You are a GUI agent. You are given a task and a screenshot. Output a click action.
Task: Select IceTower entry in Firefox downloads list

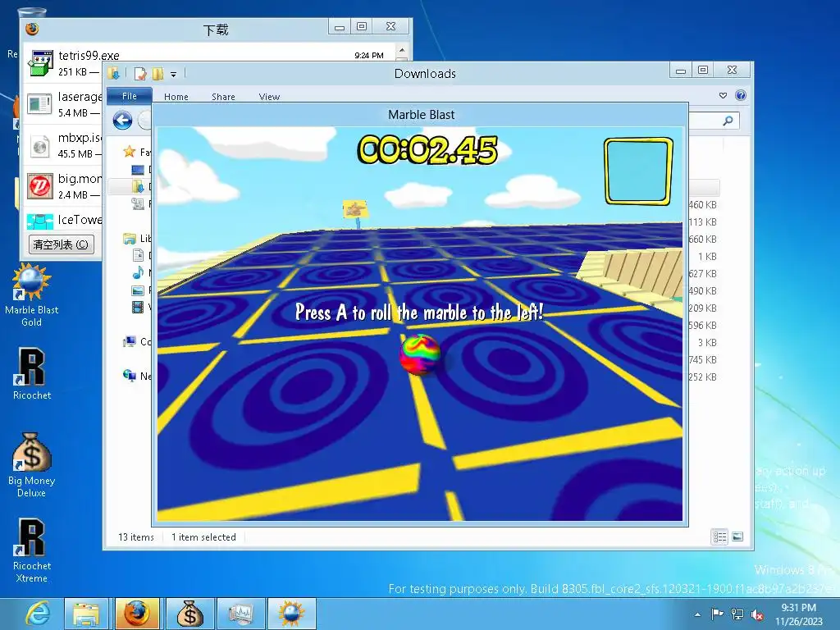(x=63, y=220)
